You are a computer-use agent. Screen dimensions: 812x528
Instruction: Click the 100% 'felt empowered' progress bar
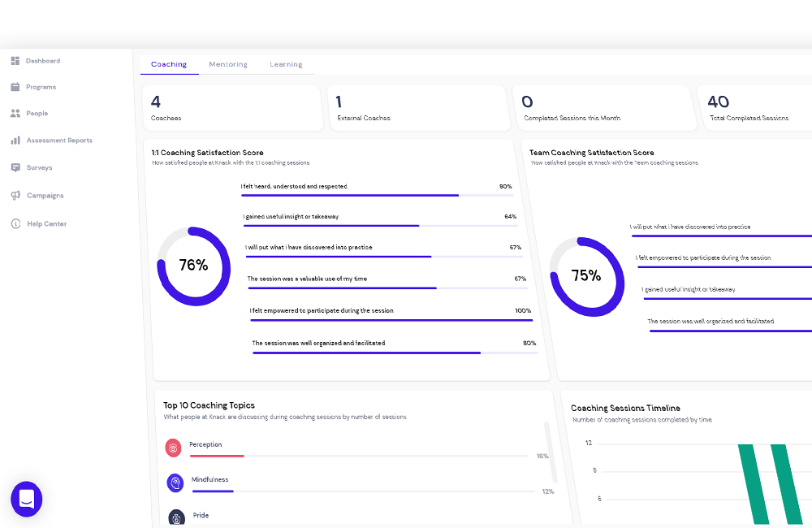tap(391, 320)
